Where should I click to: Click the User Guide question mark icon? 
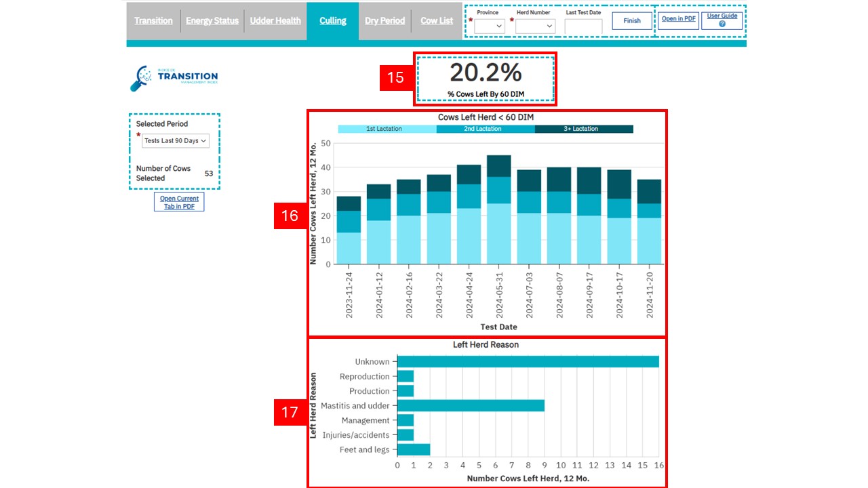point(722,24)
